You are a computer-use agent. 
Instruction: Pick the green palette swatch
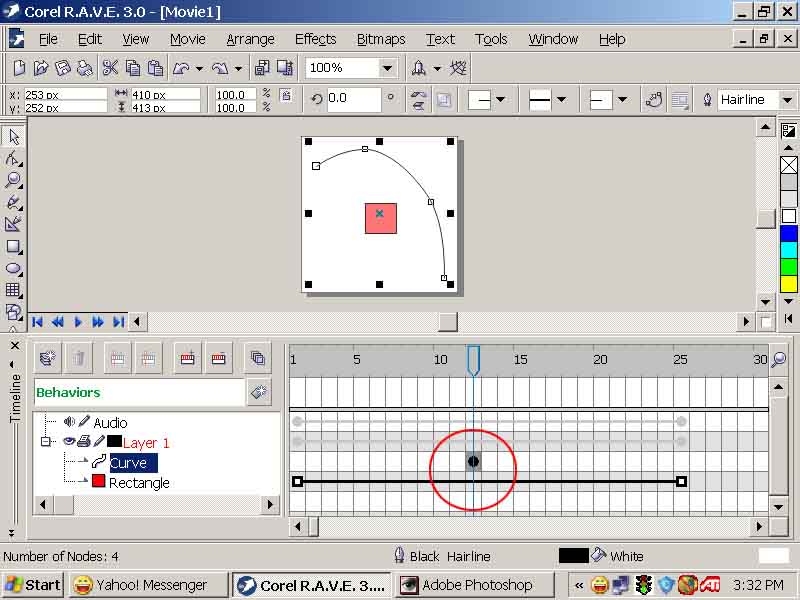(789, 267)
